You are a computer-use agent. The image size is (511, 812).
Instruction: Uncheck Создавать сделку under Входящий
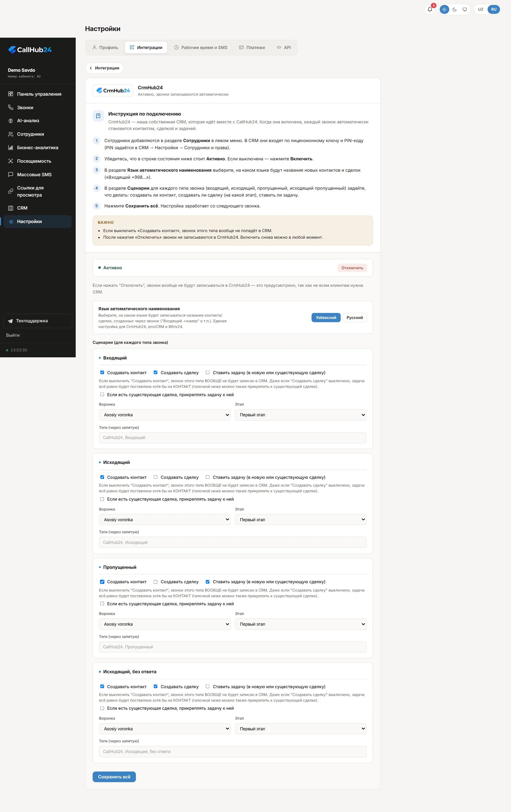click(x=155, y=372)
